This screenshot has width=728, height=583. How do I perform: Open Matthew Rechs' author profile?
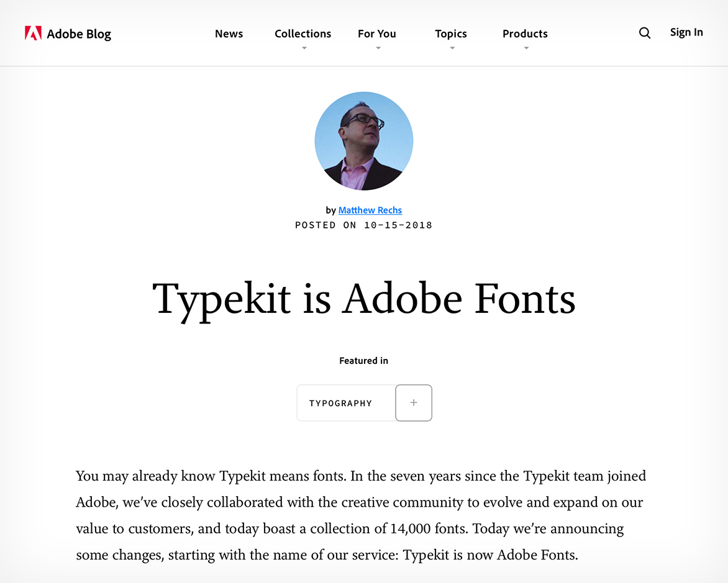point(370,210)
